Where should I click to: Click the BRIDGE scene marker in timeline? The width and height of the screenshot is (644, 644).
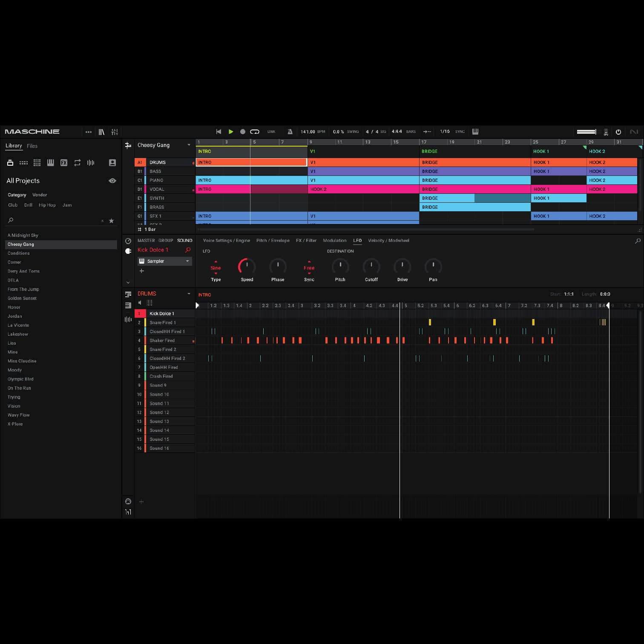click(429, 151)
